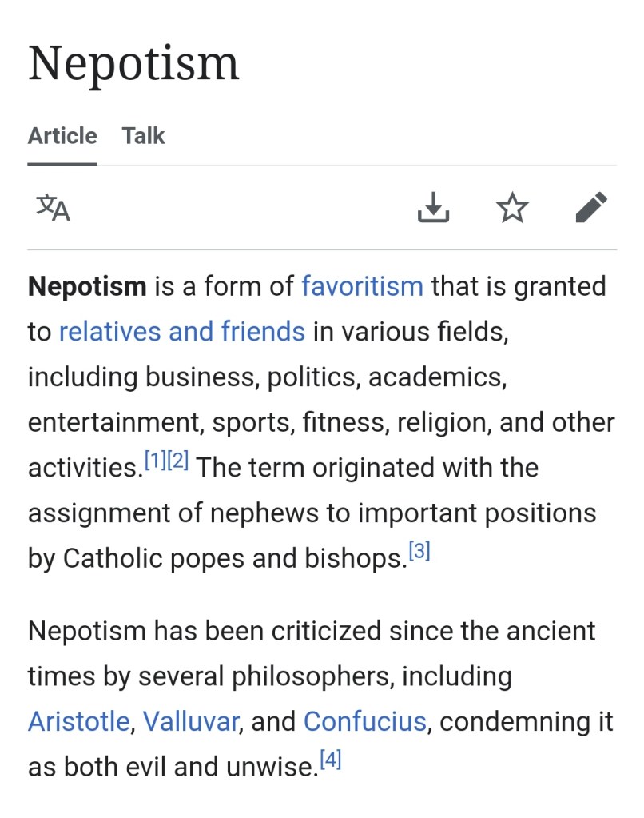Click the Nepotism page title heading
Viewport: 644px width, 818px height.
pos(133,64)
